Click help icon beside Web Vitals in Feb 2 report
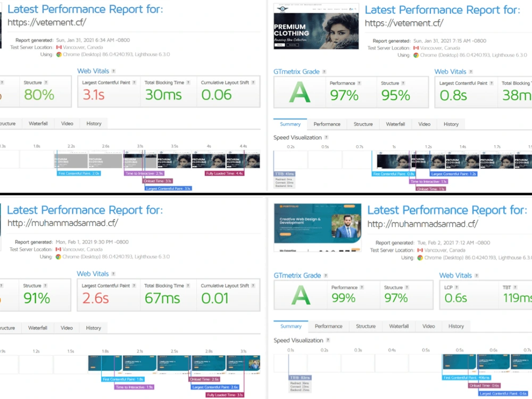Screen dimensions: 532x399 pos(477,276)
